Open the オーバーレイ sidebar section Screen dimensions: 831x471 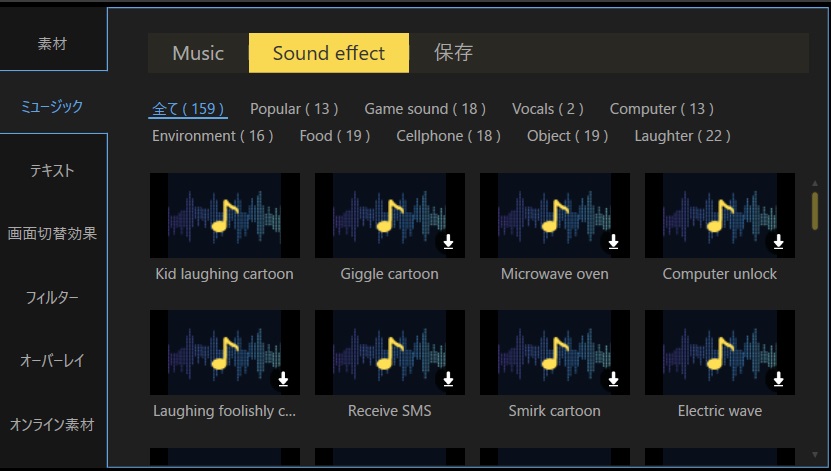pos(52,361)
